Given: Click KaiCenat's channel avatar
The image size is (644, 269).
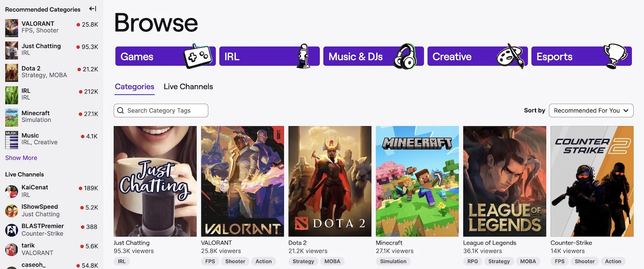Looking at the screenshot, I should tap(12, 191).
